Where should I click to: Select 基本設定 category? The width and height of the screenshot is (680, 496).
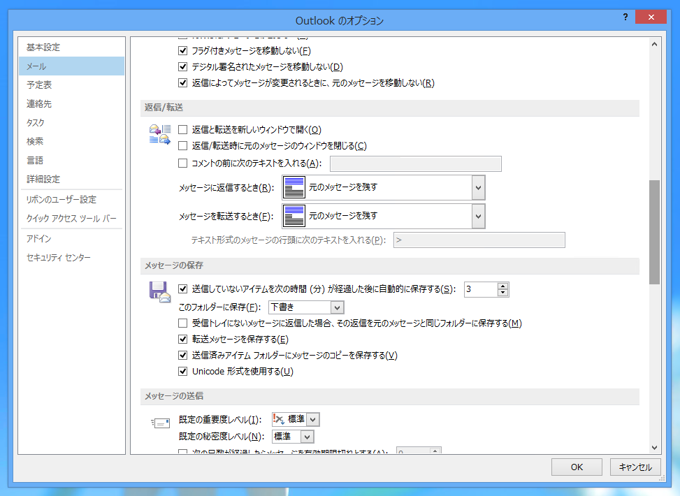tap(72, 47)
